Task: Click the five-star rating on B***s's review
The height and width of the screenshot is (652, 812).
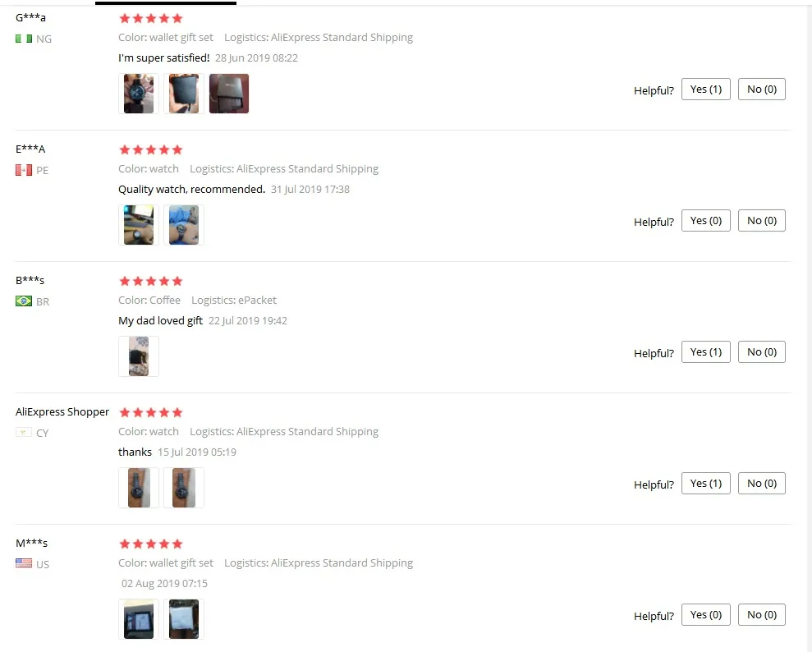Action: point(151,281)
